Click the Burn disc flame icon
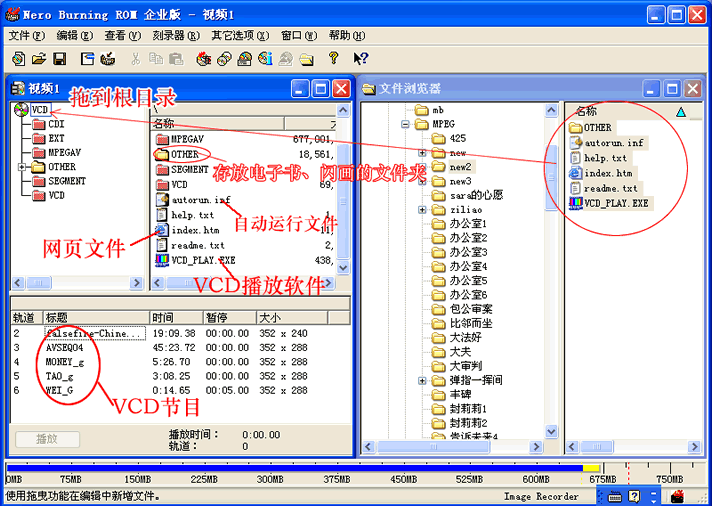The image size is (712, 506). click(x=203, y=59)
